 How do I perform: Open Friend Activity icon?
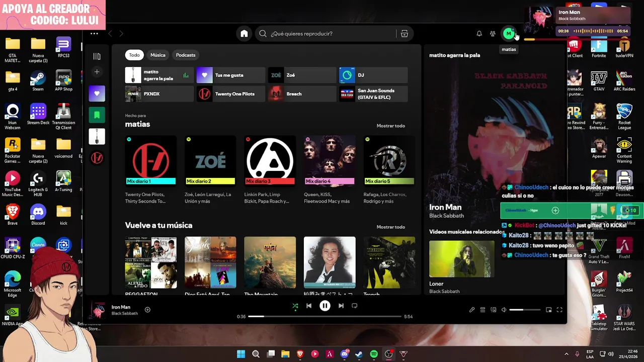(493, 34)
